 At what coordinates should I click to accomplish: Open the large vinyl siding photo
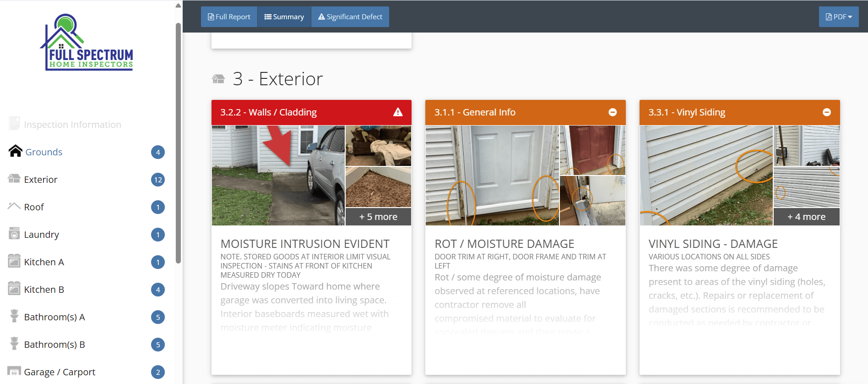coord(706,176)
